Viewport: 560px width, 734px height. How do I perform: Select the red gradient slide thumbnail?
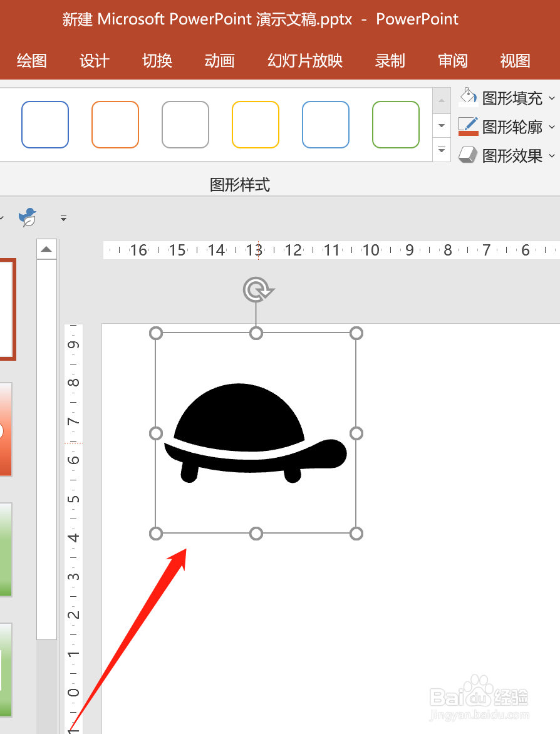click(x=6, y=429)
